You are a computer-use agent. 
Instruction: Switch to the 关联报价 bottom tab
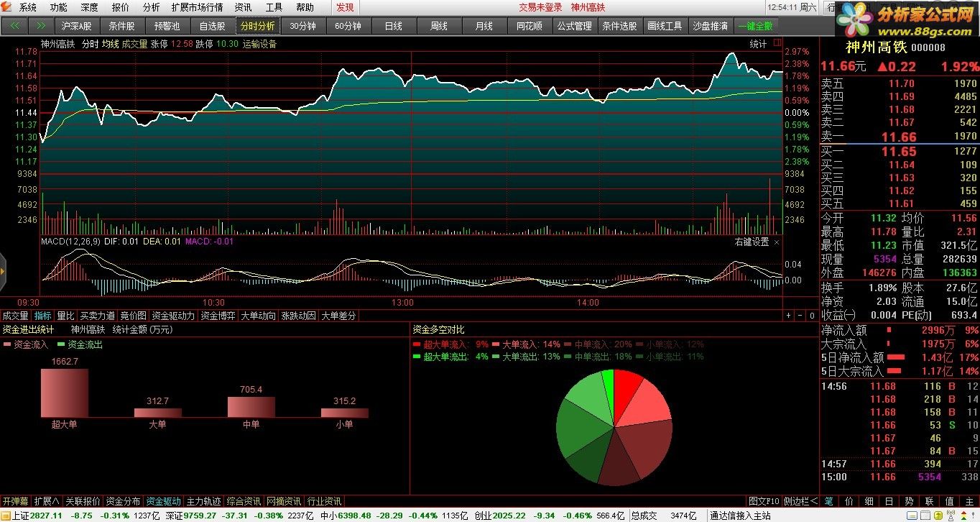tap(83, 501)
